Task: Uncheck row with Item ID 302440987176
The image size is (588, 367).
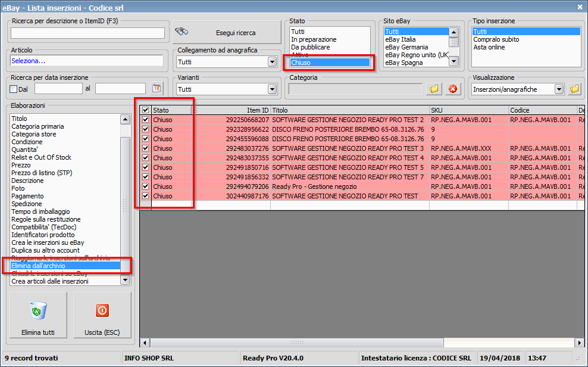Action: pos(145,196)
